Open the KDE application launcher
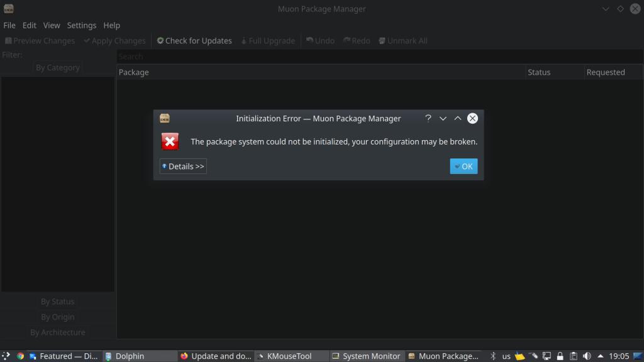Image resolution: width=644 pixels, height=362 pixels. point(6,356)
